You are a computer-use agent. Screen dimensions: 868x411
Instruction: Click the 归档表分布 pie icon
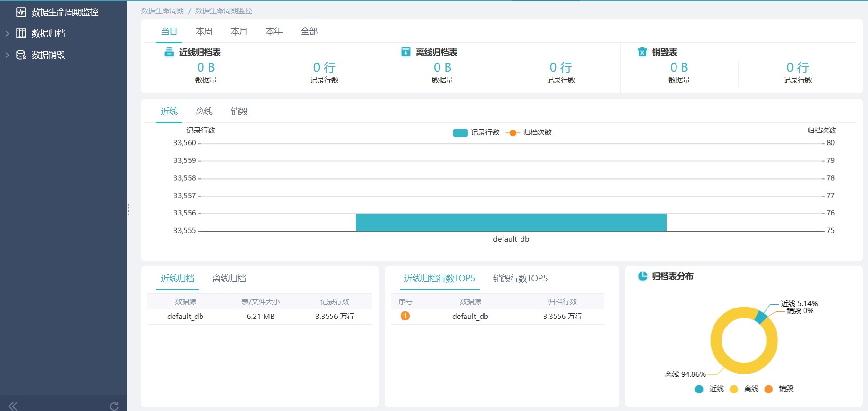click(642, 276)
